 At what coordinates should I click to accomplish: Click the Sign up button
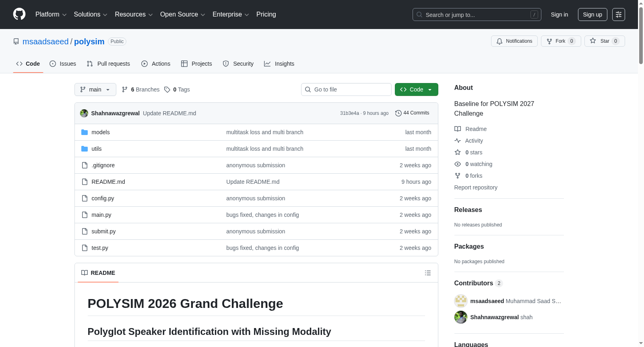[592, 15]
